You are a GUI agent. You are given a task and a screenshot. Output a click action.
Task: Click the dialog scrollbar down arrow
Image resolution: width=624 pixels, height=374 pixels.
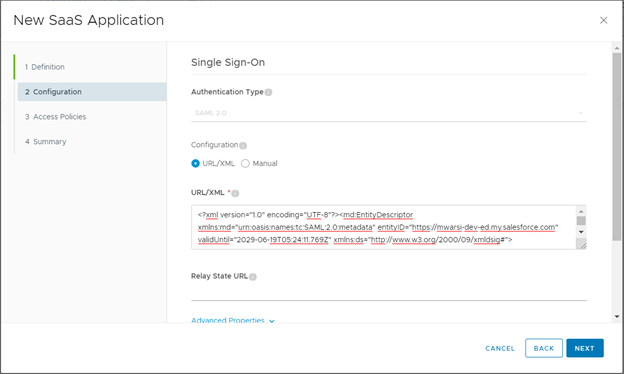pos(617,317)
